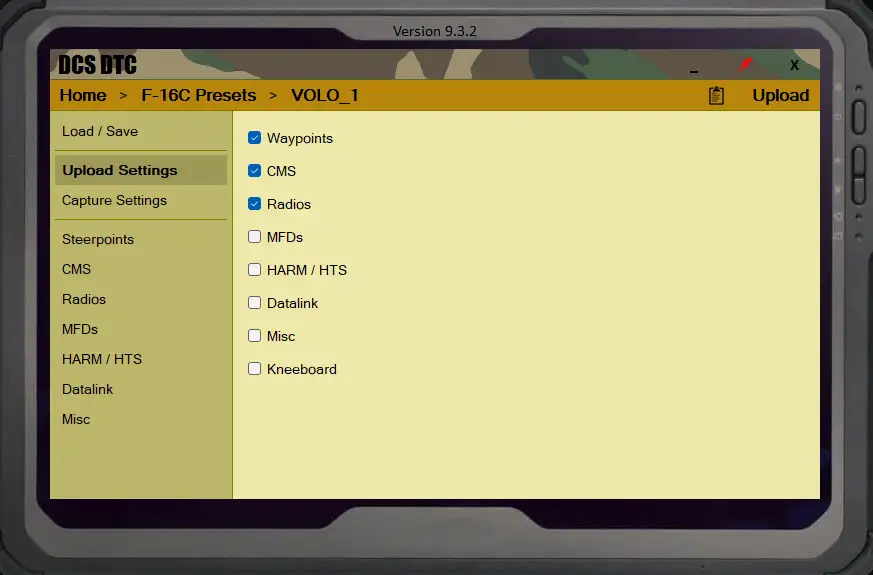Open Misc page in sidebar

coord(141,420)
